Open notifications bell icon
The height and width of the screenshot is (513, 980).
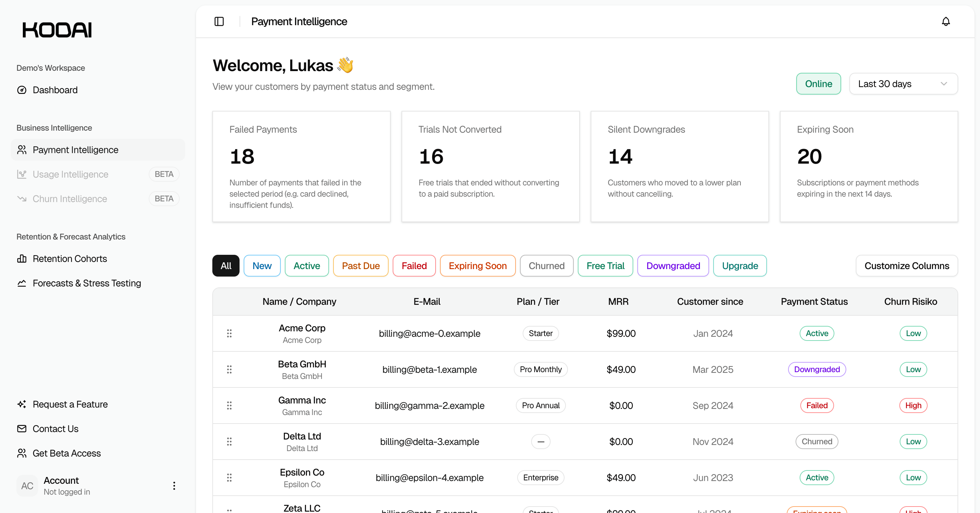[946, 22]
